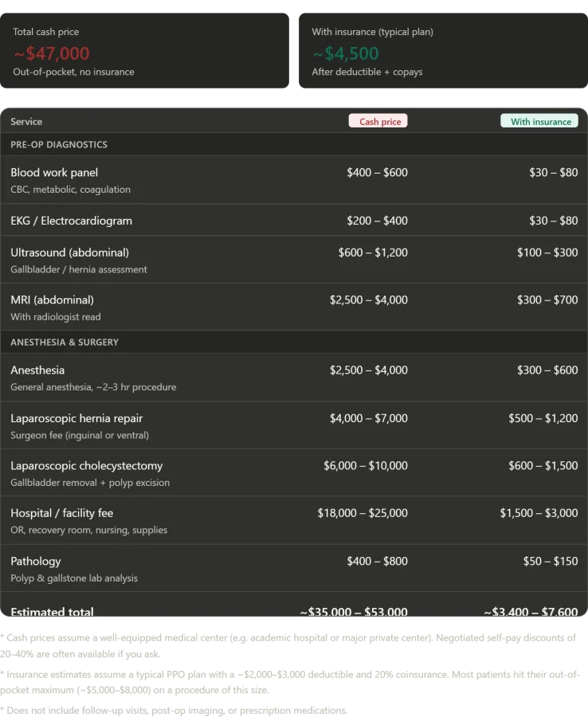This screenshot has width=588, height=717.
Task: Click the Anesthesia service row title
Action: (37, 370)
